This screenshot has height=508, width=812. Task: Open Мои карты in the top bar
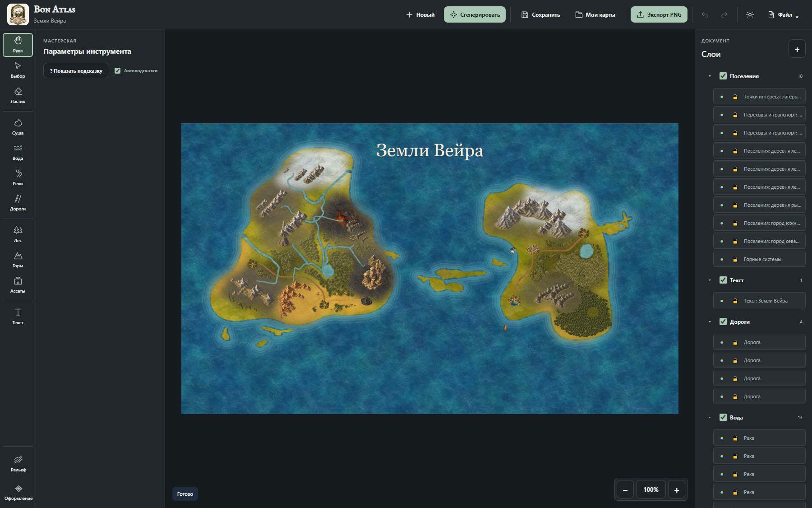[x=595, y=15]
